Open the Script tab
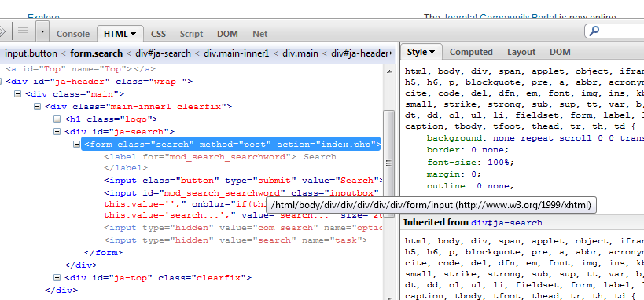The height and width of the screenshot is (300, 644). [x=191, y=34]
